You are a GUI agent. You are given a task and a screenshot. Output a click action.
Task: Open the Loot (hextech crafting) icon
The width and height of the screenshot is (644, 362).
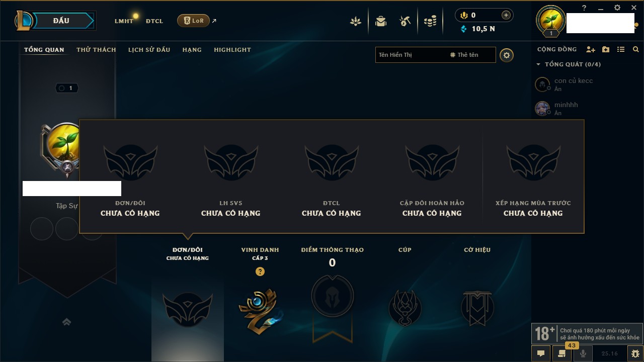[x=405, y=21]
